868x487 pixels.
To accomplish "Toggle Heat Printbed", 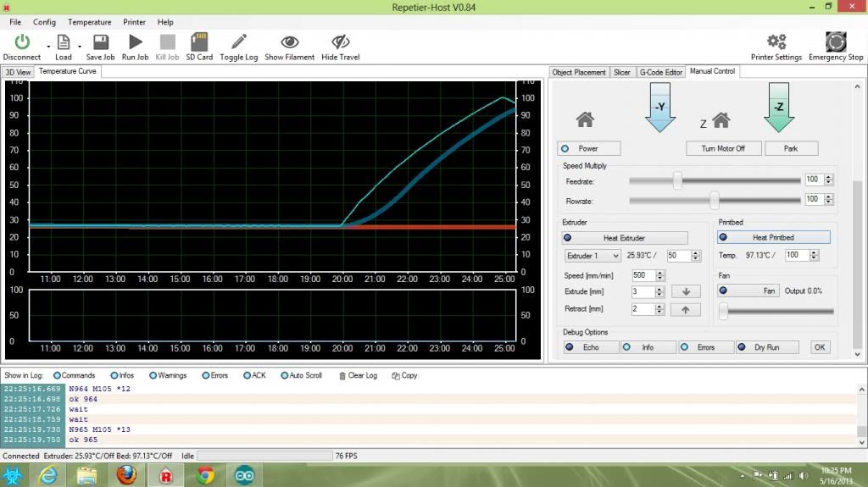I will [x=773, y=237].
